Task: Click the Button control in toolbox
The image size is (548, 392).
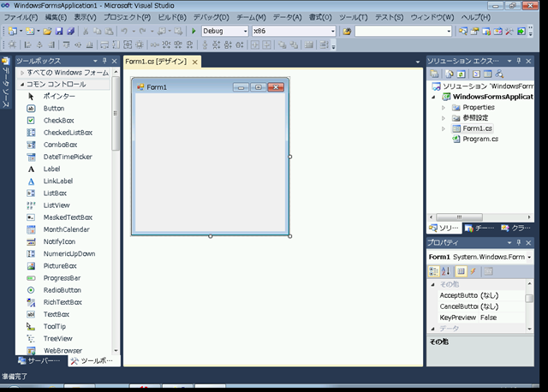Action: [53, 109]
